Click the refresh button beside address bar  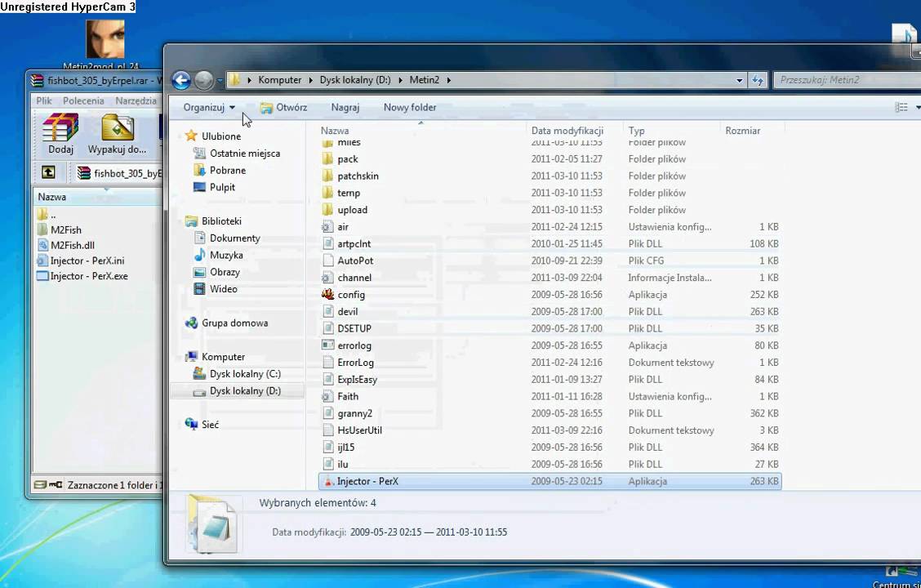(758, 81)
